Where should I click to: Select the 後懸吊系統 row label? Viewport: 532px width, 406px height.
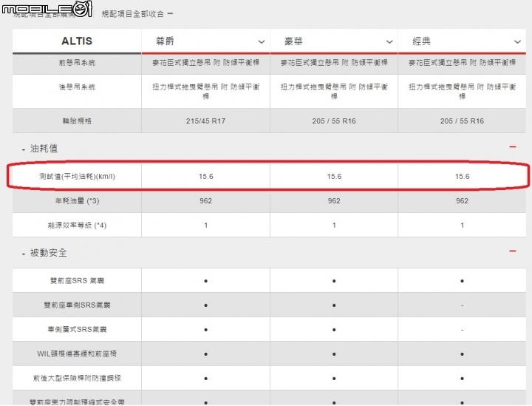click(77, 87)
